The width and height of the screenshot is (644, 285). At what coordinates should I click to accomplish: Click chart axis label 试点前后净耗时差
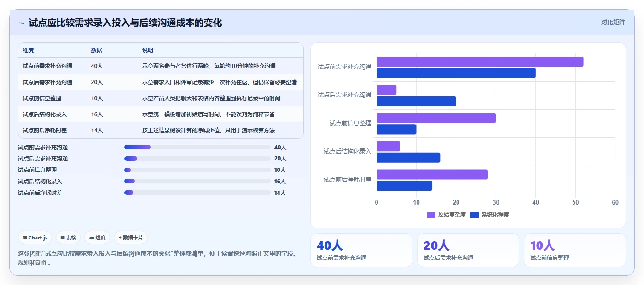(x=347, y=180)
